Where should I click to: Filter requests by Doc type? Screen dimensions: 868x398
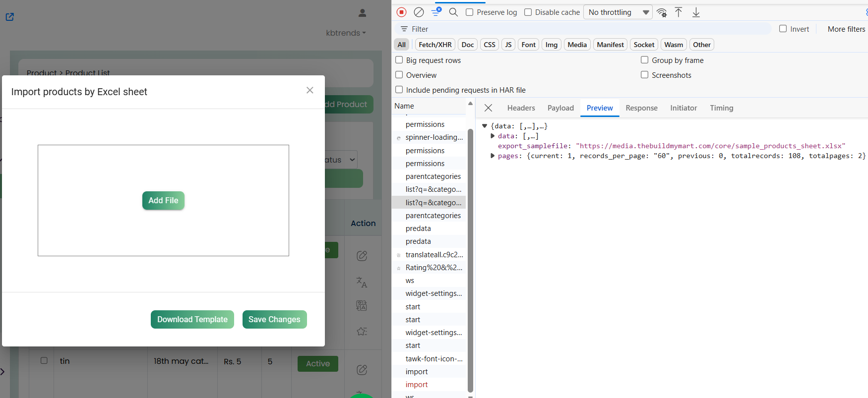point(468,45)
